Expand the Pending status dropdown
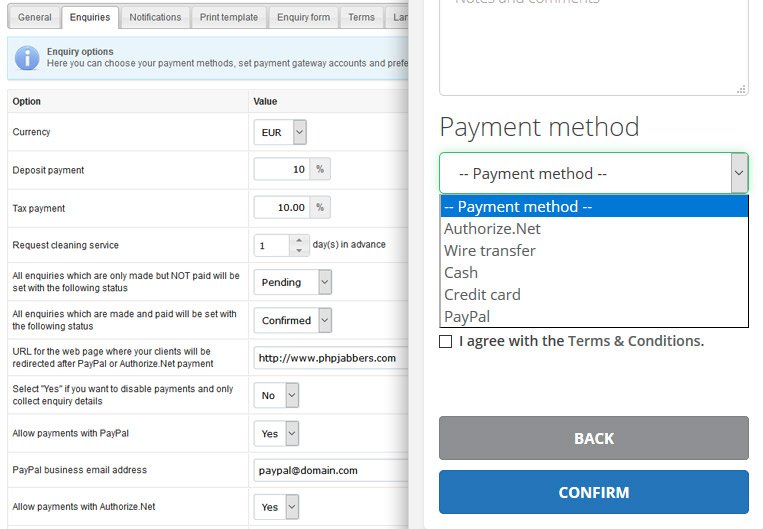The height and width of the screenshot is (529, 763). point(293,282)
